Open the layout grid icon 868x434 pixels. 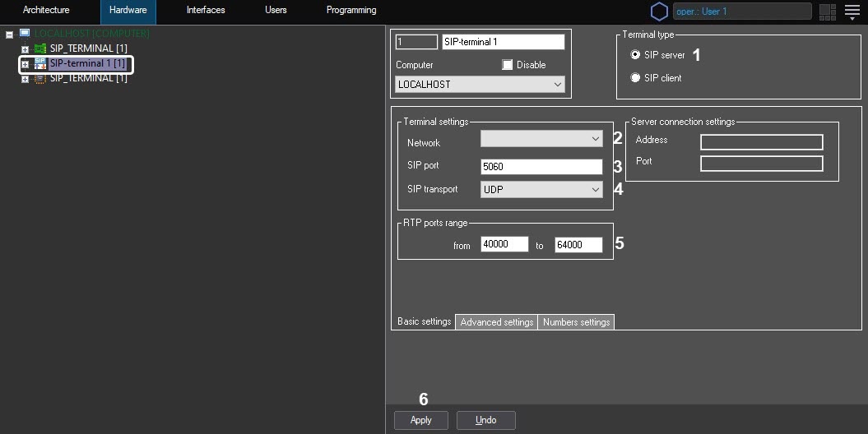[x=827, y=12]
